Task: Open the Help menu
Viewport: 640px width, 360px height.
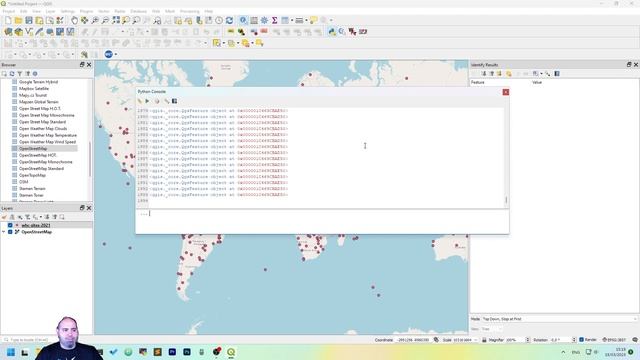Action: pyautogui.click(x=209, y=11)
